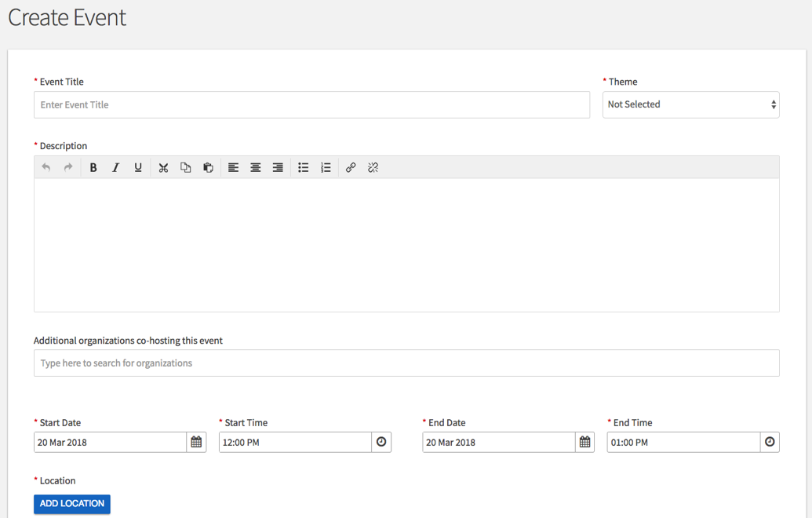Click the Cut scissors icon
The width and height of the screenshot is (812, 518).
(163, 167)
